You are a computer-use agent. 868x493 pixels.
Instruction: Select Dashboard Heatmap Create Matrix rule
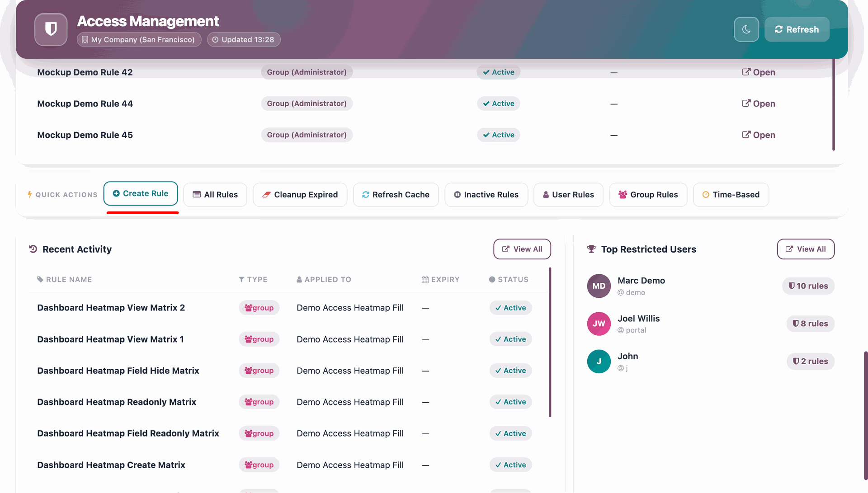pyautogui.click(x=111, y=465)
